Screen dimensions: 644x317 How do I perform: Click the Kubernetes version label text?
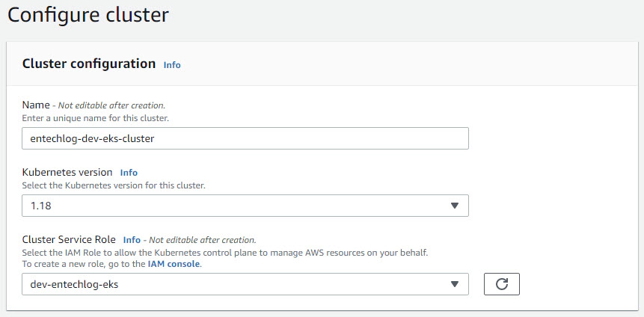coord(67,172)
